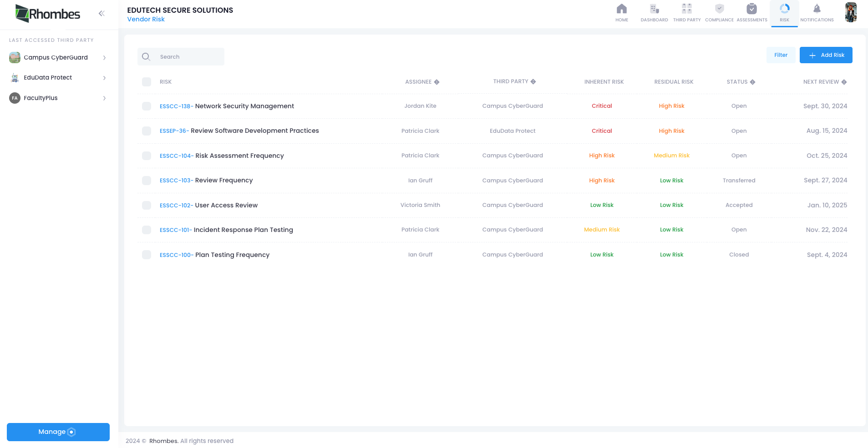Check the ESSCC-138 Network Security Management row
868x448 pixels.
147,106
